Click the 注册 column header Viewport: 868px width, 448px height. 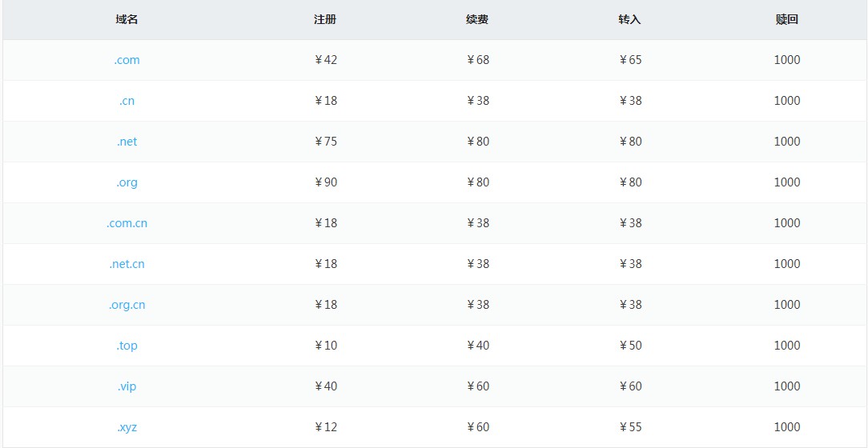click(x=325, y=19)
